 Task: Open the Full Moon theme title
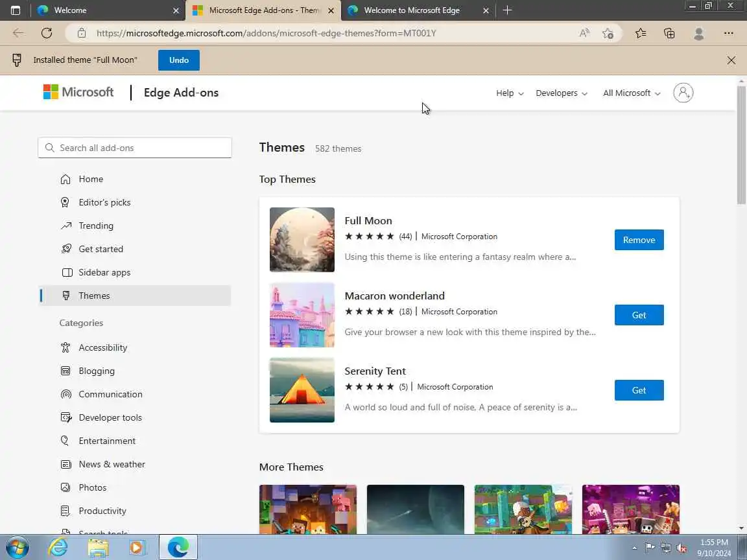coord(368,221)
